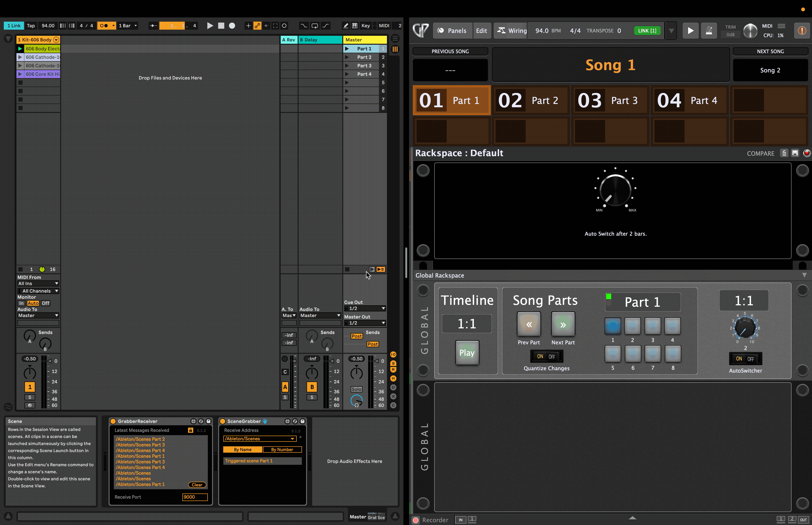Launch the 606 Cathode clip in second slot
Viewport: 812px width, 525px height.
[x=20, y=57]
